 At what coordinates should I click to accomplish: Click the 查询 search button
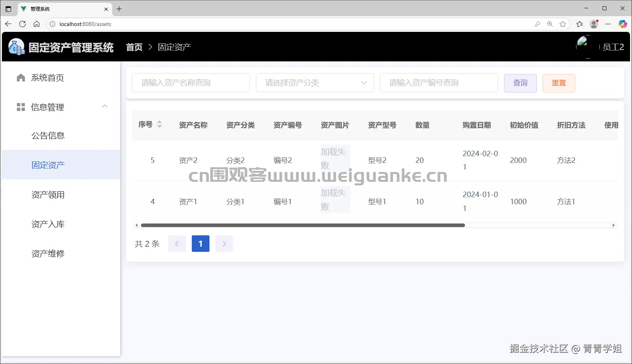click(520, 83)
